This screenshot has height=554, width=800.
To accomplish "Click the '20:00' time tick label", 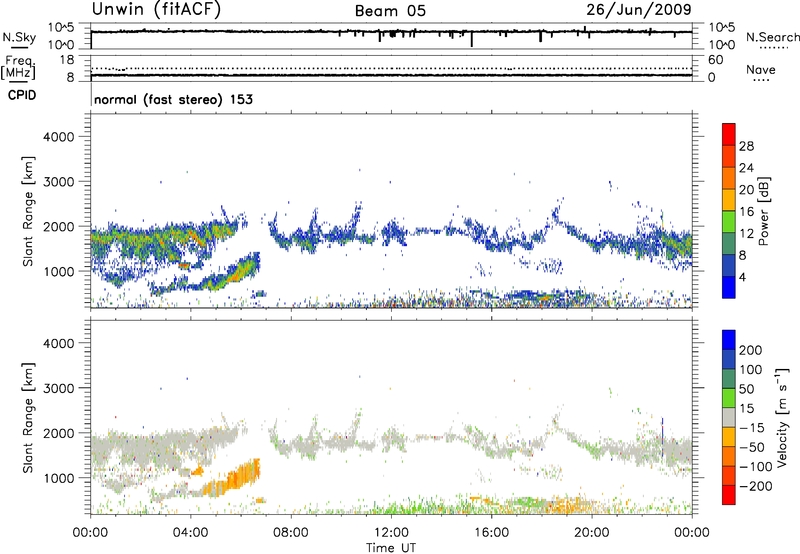I will click(x=592, y=533).
